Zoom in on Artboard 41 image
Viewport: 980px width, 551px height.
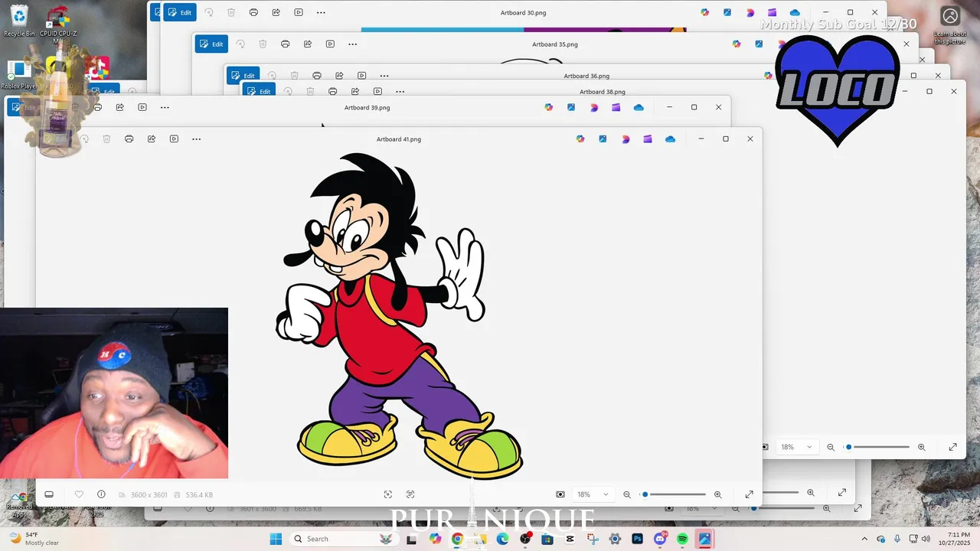point(717,494)
